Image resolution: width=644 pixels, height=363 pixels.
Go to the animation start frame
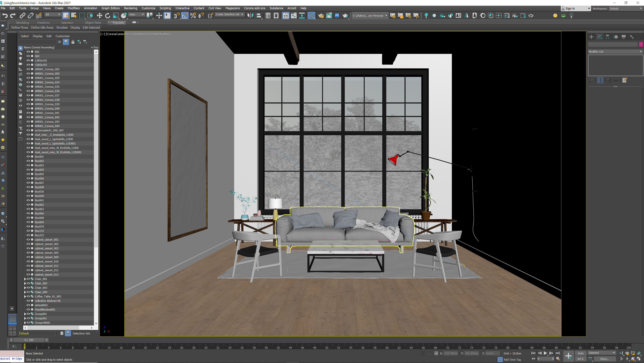pos(533,353)
